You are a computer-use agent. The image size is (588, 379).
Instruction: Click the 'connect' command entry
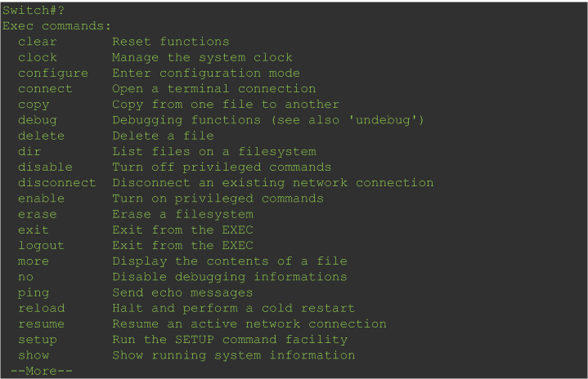45,89
